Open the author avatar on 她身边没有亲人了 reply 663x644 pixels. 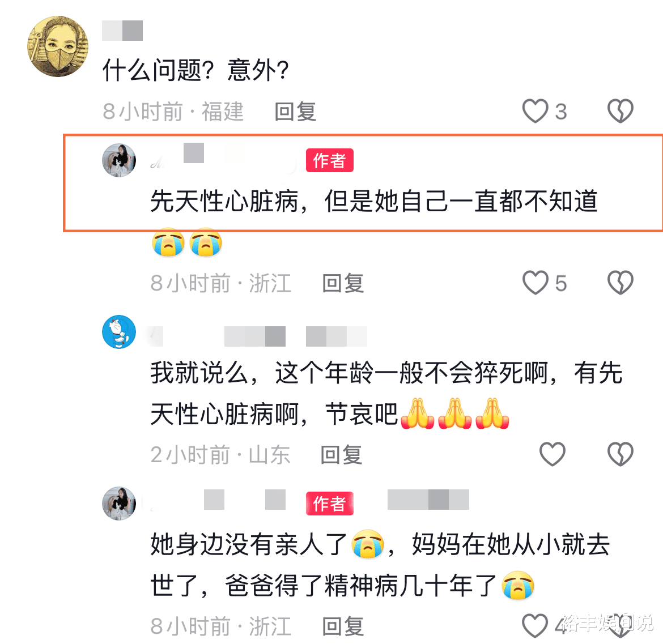pyautogui.click(x=119, y=504)
